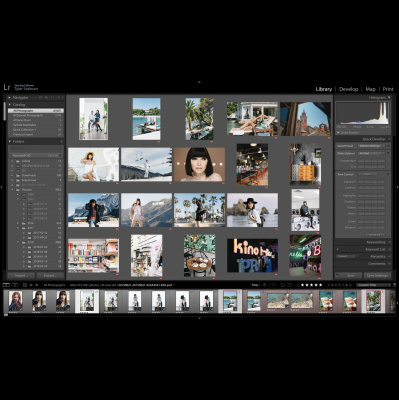Select the main window display icon

[6, 285]
